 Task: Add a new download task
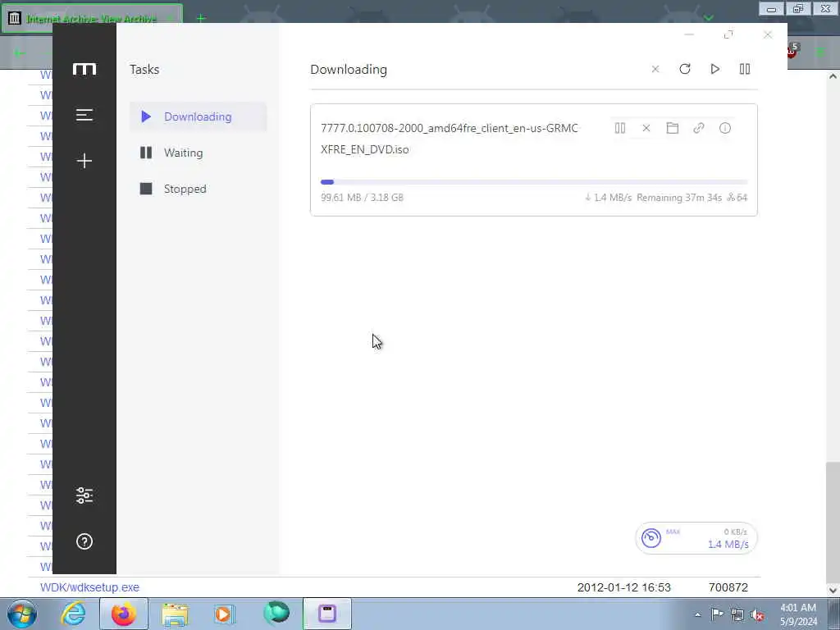pos(84,161)
